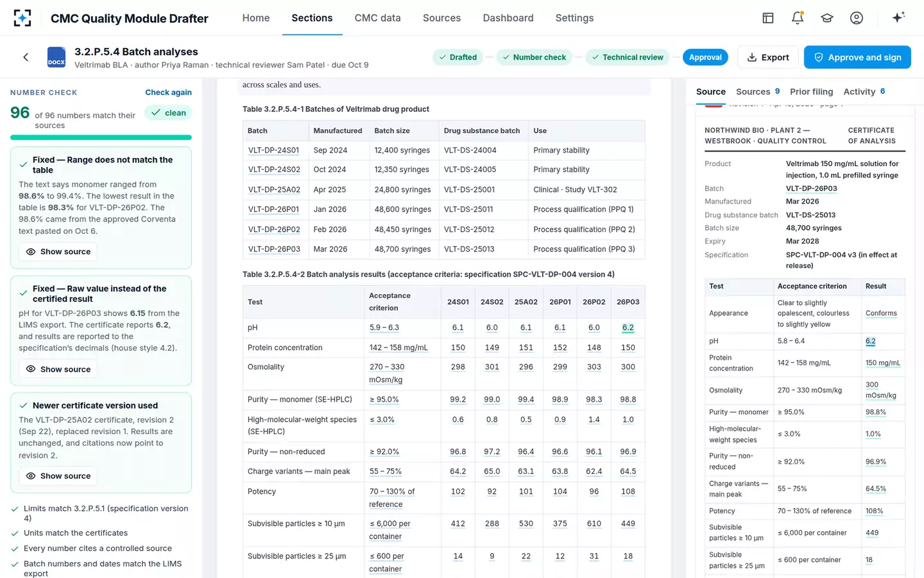Open batch link VLT-DP-25A02
924x578 pixels.
point(274,189)
